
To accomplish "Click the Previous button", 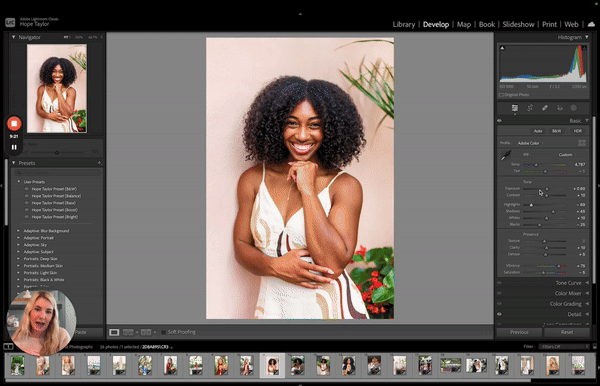I will pyautogui.click(x=519, y=332).
